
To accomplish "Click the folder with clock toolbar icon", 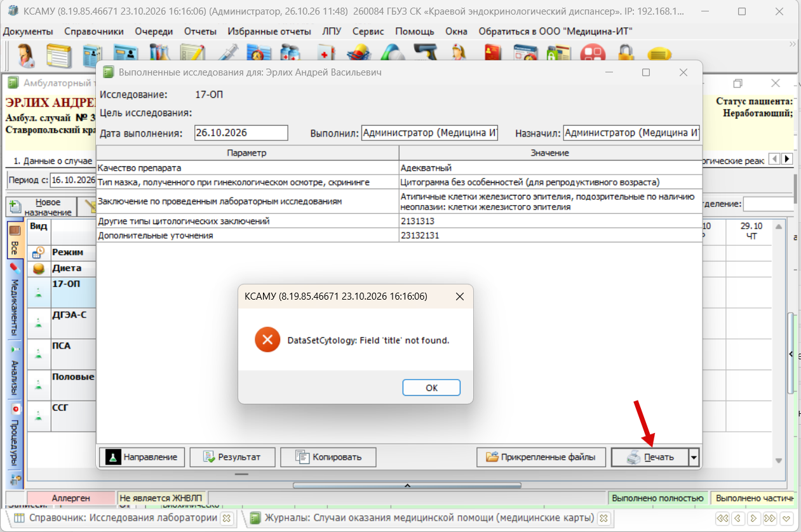I will 259,52.
